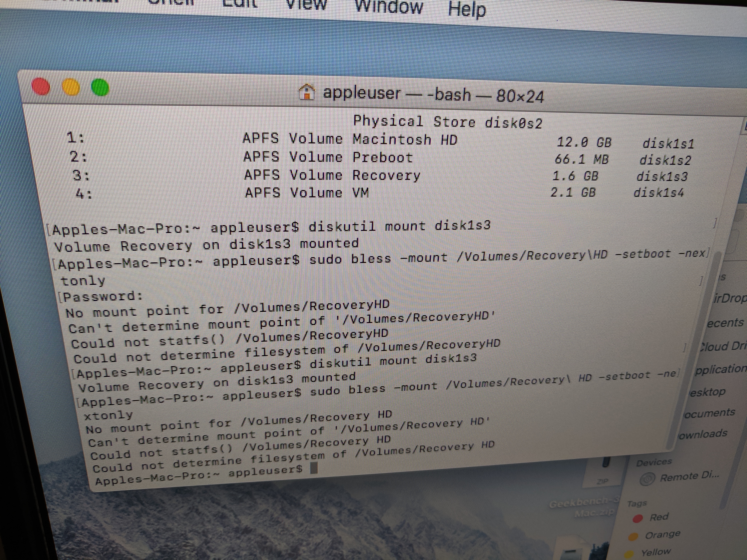Click the terminal cursor at the last prompt
The image size is (747, 560).
(x=314, y=468)
